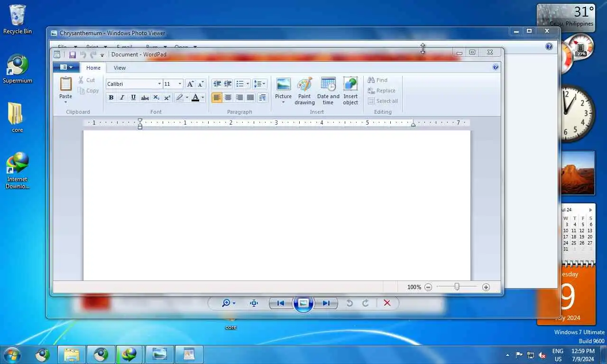Click the Undo arrow in WordPad
The image size is (607, 364).
coord(83,55)
